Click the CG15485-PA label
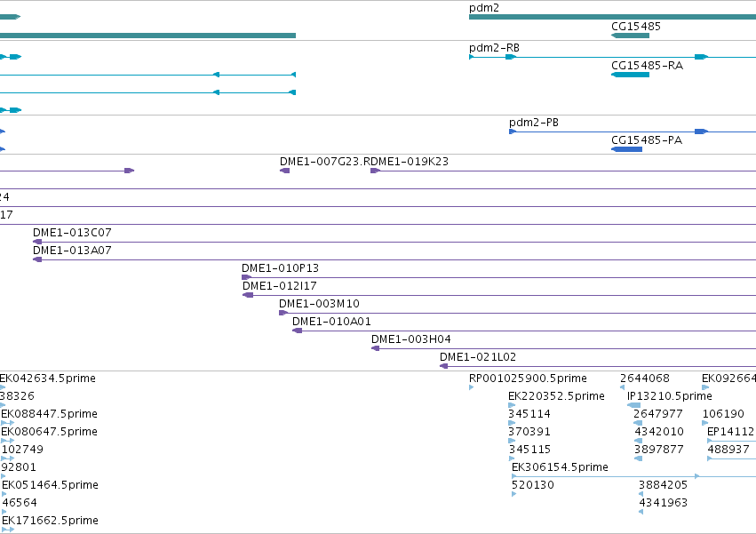The width and height of the screenshot is (756, 534). (x=647, y=140)
